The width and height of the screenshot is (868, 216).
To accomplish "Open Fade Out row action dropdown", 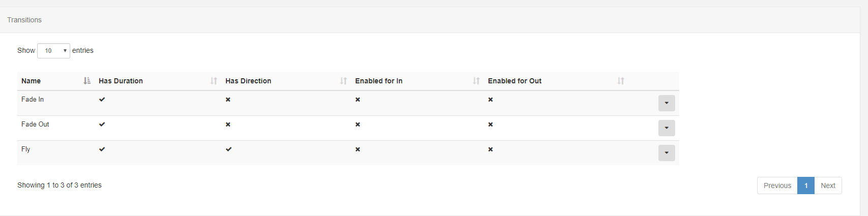I will [667, 128].
